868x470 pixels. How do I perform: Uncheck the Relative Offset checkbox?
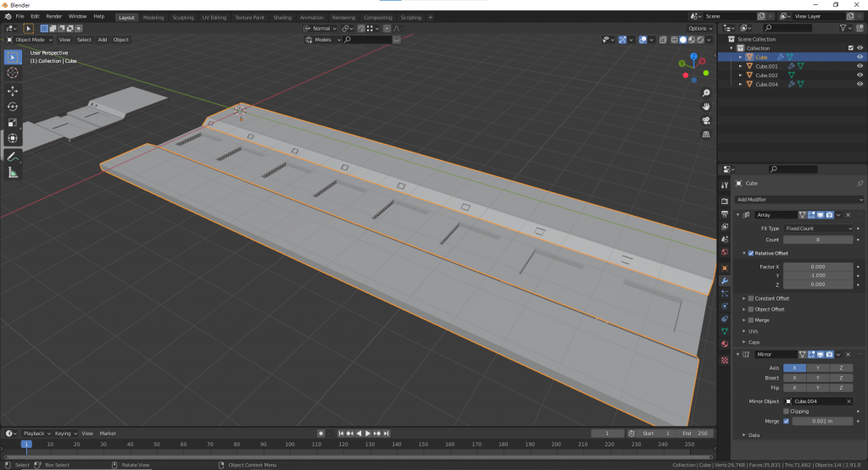pos(751,253)
